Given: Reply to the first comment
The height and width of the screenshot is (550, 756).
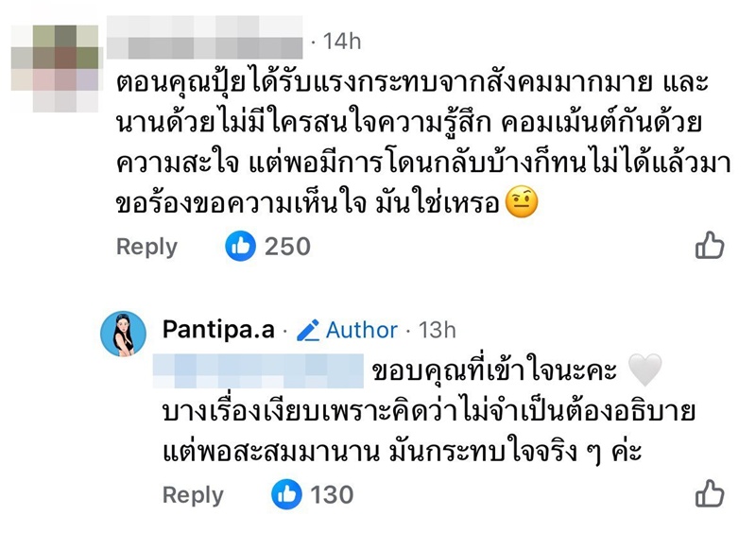Looking at the screenshot, I should (x=147, y=247).
